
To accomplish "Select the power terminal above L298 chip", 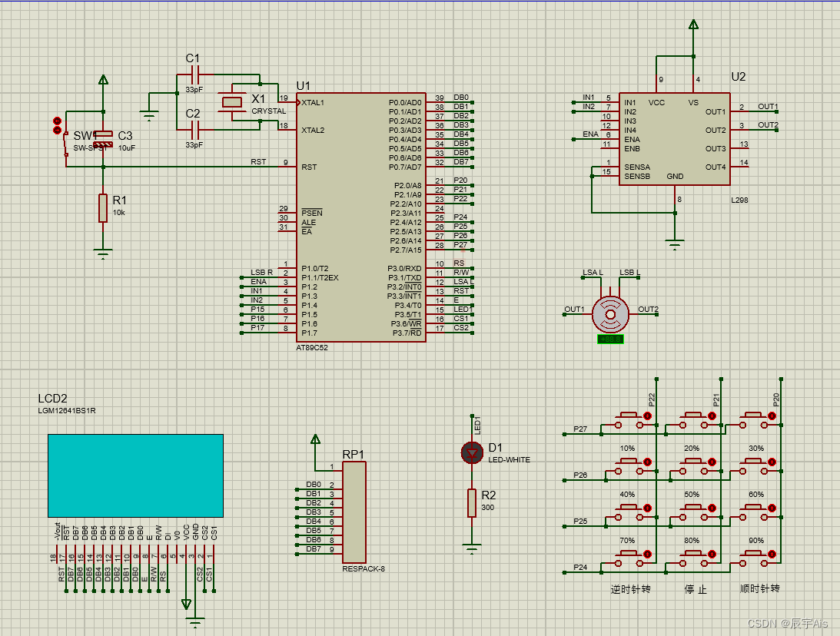I will coord(693,25).
